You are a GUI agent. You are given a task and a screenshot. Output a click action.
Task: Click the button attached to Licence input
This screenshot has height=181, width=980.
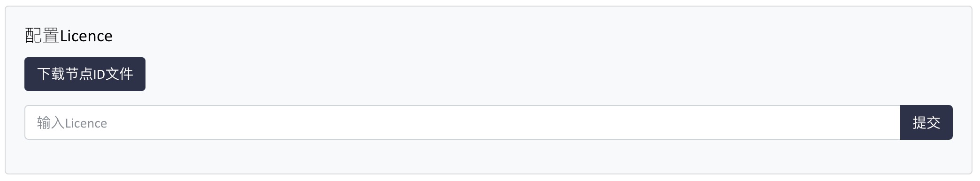(926, 122)
